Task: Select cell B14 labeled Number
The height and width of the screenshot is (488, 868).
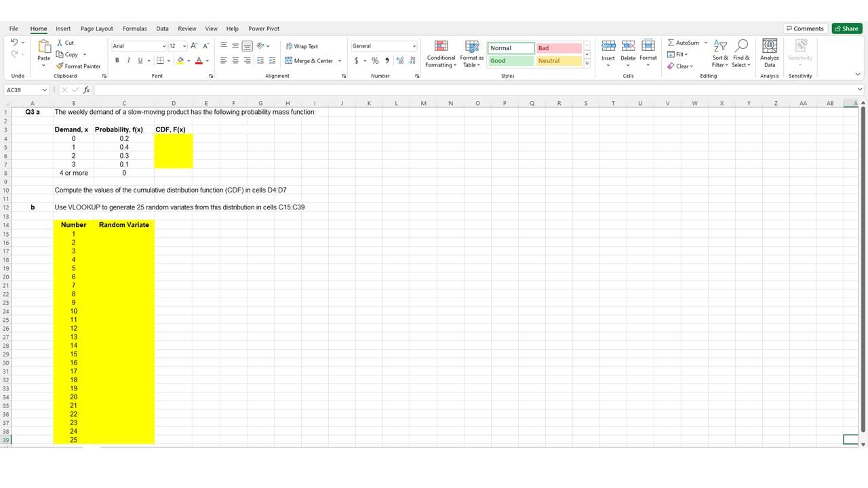Action: point(73,224)
